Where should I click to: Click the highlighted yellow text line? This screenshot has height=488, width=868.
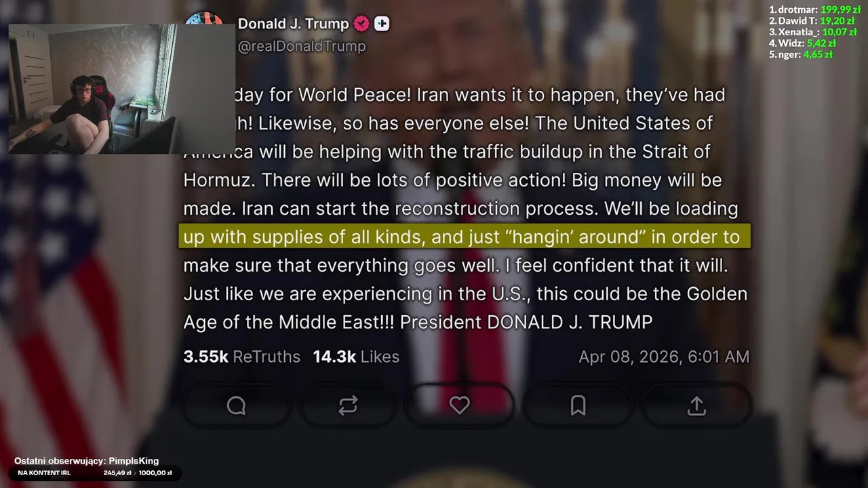[x=465, y=237]
